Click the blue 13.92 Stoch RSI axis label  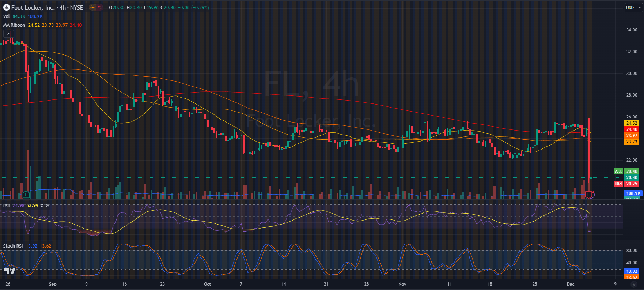(631, 271)
